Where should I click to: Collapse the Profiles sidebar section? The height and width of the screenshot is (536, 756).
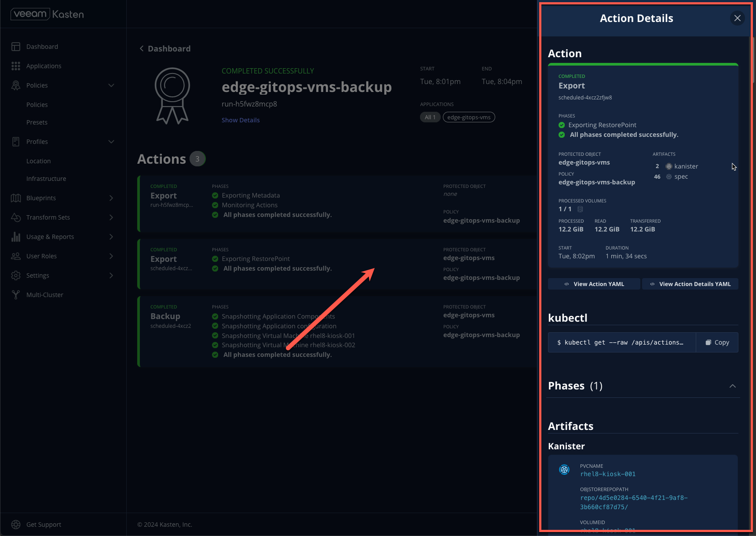[111, 142]
